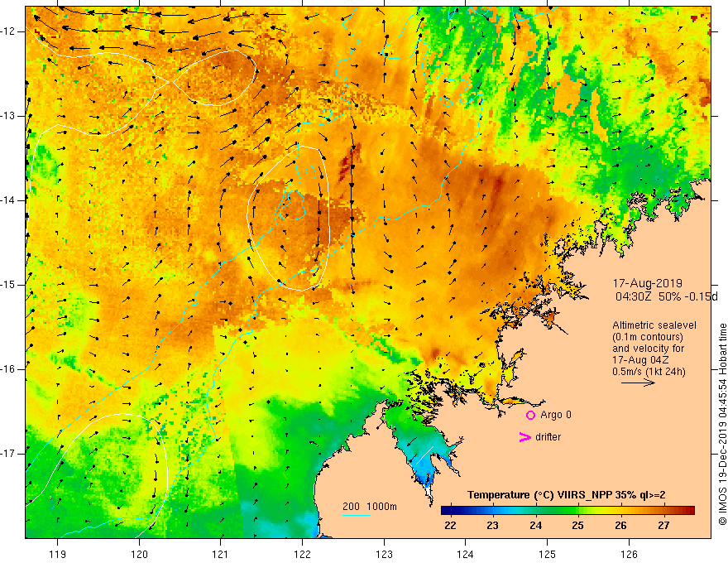The width and height of the screenshot is (728, 563).
Task: Click the '04:30Z 50% -0.15d' text
Action: [666, 296]
